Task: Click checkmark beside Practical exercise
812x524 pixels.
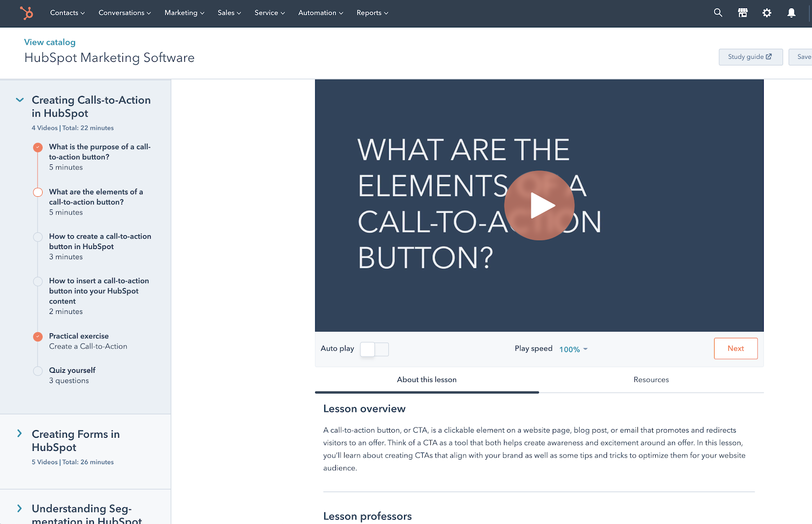Action: point(38,337)
